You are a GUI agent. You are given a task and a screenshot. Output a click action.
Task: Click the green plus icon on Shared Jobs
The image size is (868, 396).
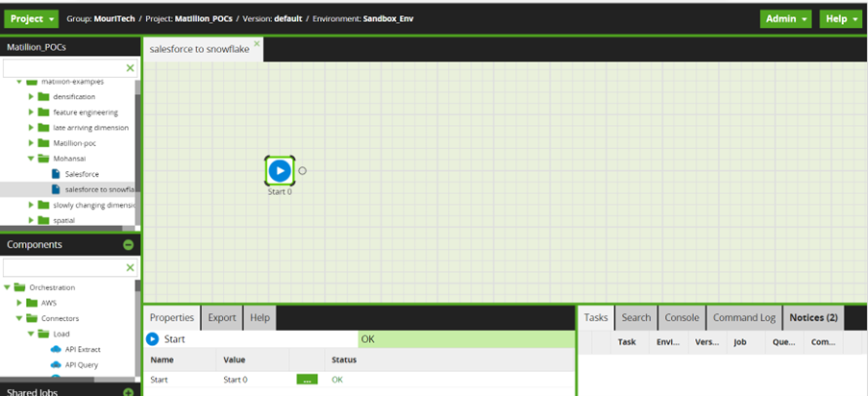128,392
